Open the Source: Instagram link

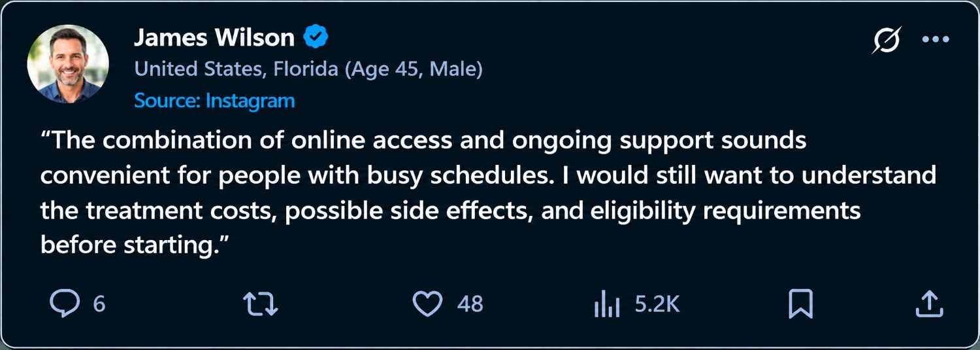coord(214,101)
